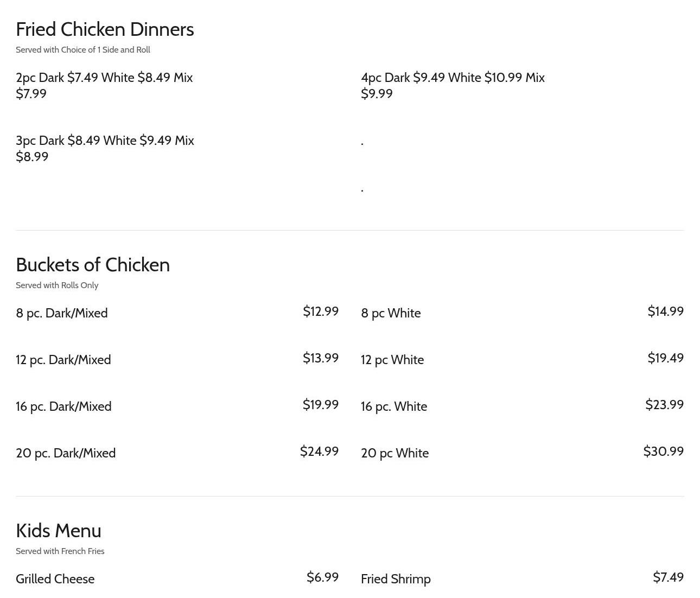The image size is (700, 598).
Task: Select the 8 pc White bucket
Action: tap(391, 313)
